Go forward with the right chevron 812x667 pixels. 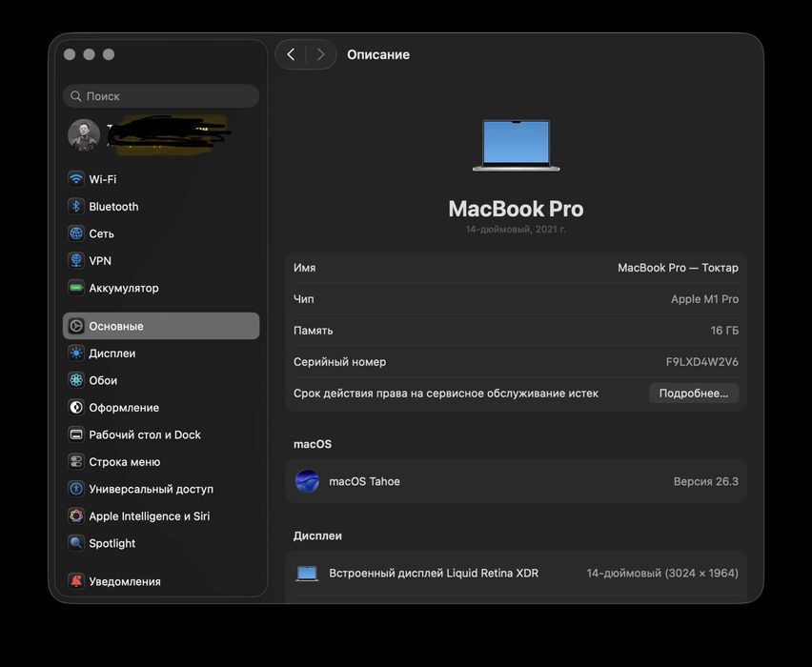320,54
